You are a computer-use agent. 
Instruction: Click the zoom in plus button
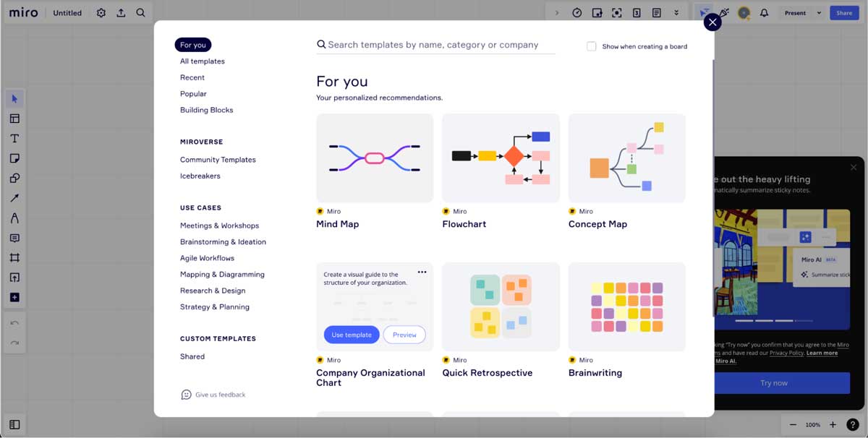tap(833, 425)
